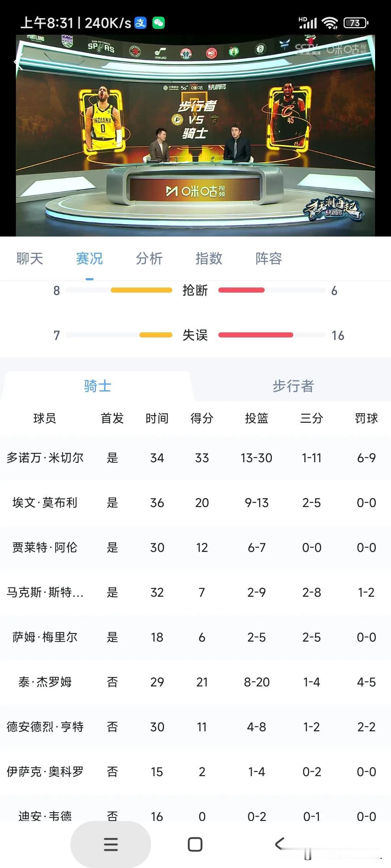Tap the live video player area

pyautogui.click(x=195, y=136)
